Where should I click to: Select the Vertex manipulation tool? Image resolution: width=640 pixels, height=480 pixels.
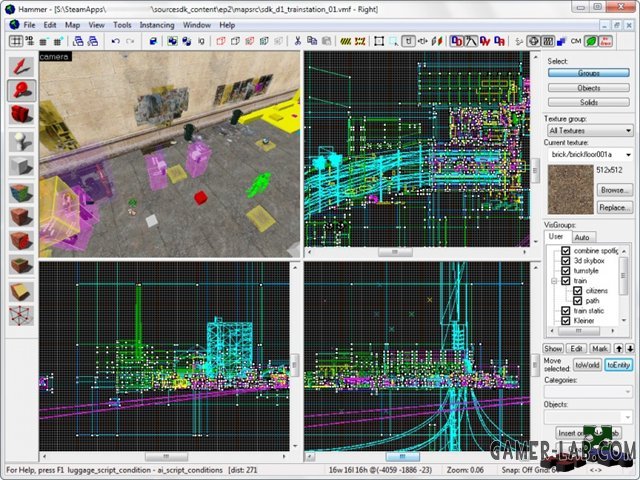point(21,316)
